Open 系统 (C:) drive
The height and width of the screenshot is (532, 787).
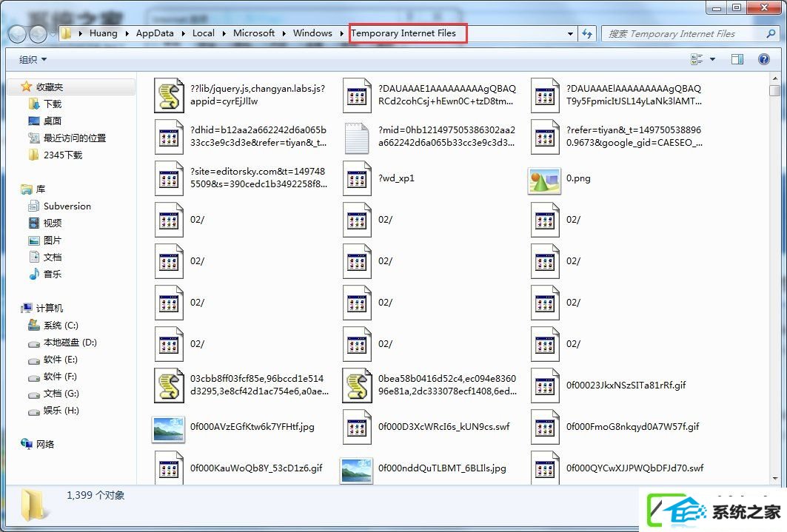pyautogui.click(x=60, y=326)
